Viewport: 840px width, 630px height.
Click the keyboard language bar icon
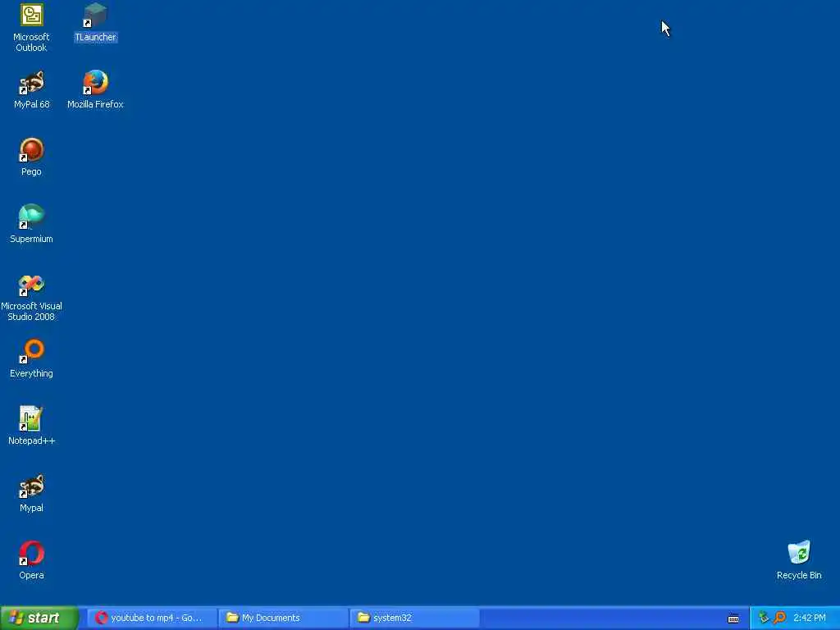point(733,619)
